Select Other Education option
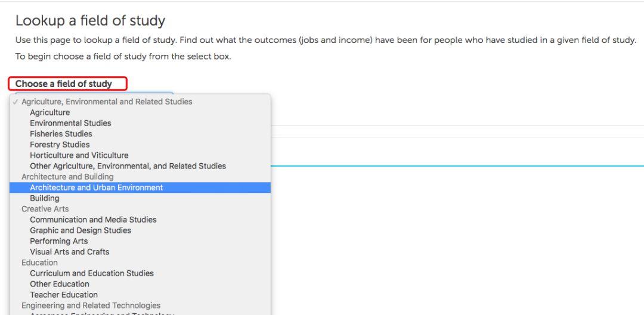Image resolution: width=644 pixels, height=315 pixels. (x=60, y=284)
